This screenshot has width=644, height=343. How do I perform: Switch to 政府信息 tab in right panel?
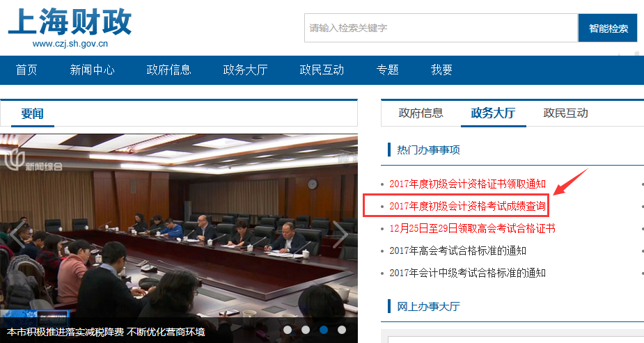421,113
